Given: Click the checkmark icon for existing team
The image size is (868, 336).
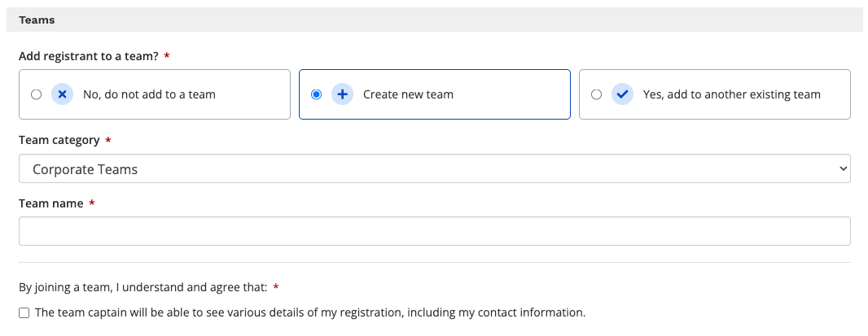Looking at the screenshot, I should [x=622, y=94].
